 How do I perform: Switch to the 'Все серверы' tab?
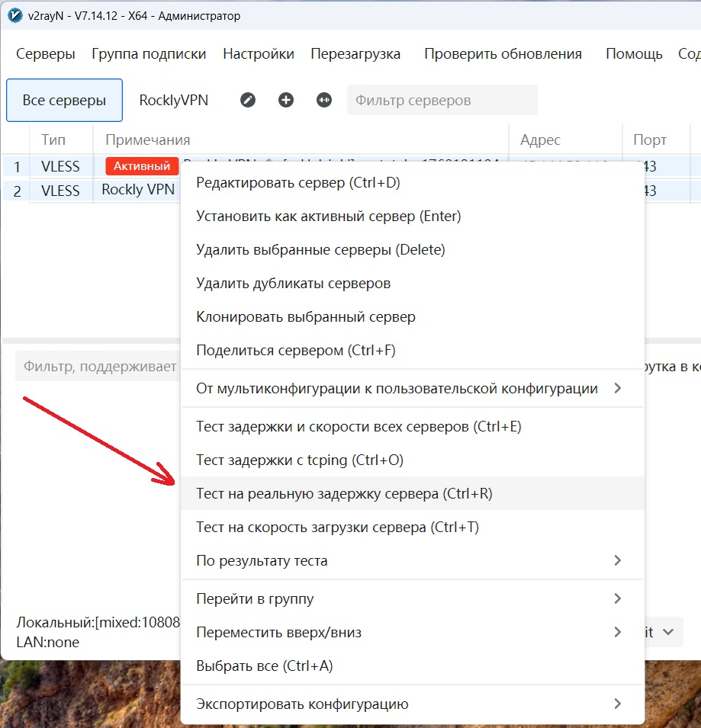(64, 101)
